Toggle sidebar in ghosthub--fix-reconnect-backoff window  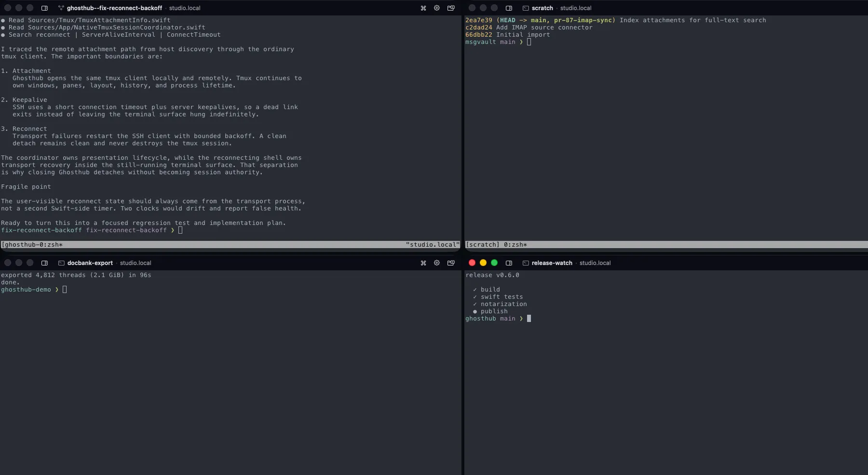point(44,8)
